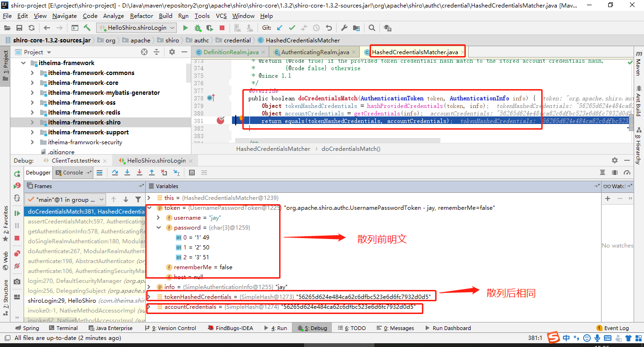Open the Event Log
The image size is (644, 347).
613,328
